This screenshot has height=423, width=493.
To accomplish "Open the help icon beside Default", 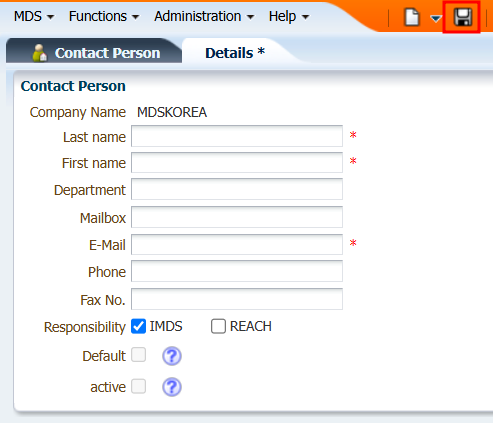I will pyautogui.click(x=172, y=356).
